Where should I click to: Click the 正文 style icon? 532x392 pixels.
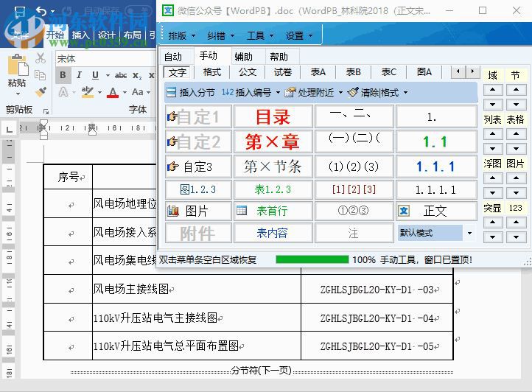404,211
